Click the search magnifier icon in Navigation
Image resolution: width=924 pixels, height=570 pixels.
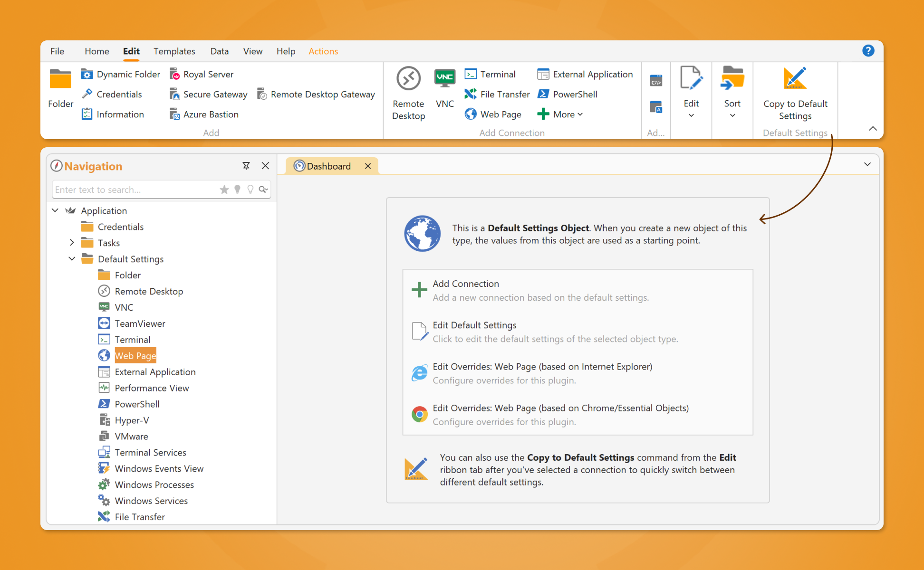263,190
